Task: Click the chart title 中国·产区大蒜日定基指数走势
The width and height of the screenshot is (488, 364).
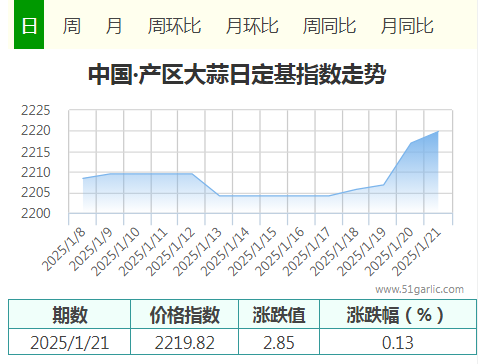Action: [x=237, y=74]
